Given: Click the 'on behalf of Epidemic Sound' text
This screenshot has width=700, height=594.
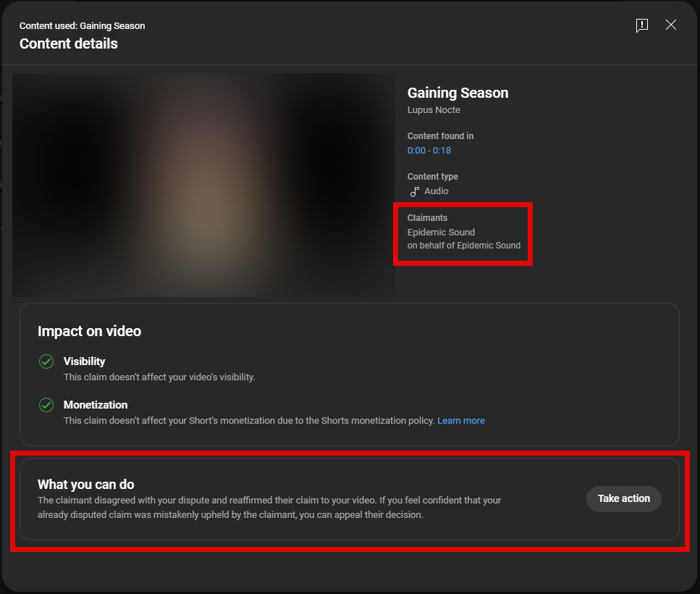Looking at the screenshot, I should pos(464,246).
